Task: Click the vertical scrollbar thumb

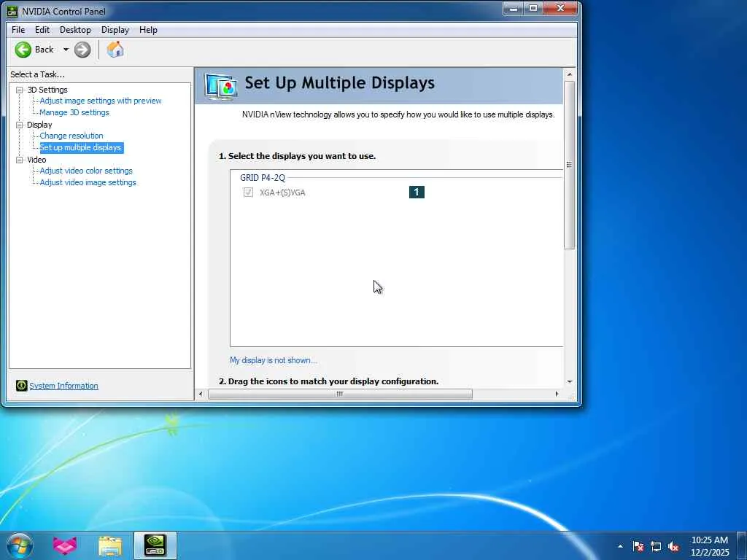Action: coord(569,165)
